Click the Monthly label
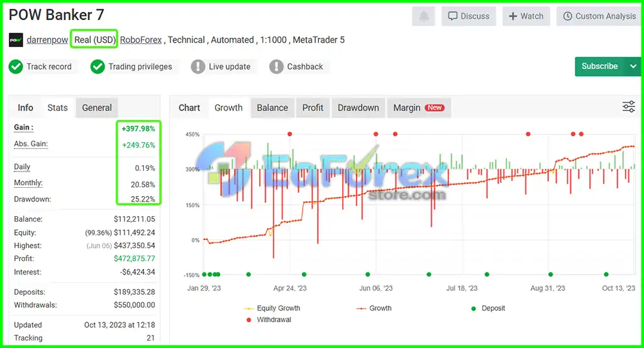Image resolution: width=644 pixels, height=348 pixels. tap(28, 183)
